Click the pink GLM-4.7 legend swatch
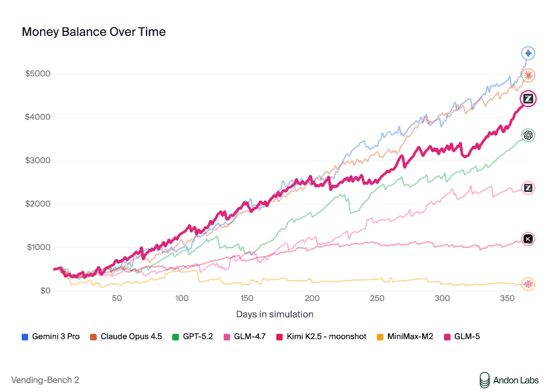 click(x=226, y=337)
